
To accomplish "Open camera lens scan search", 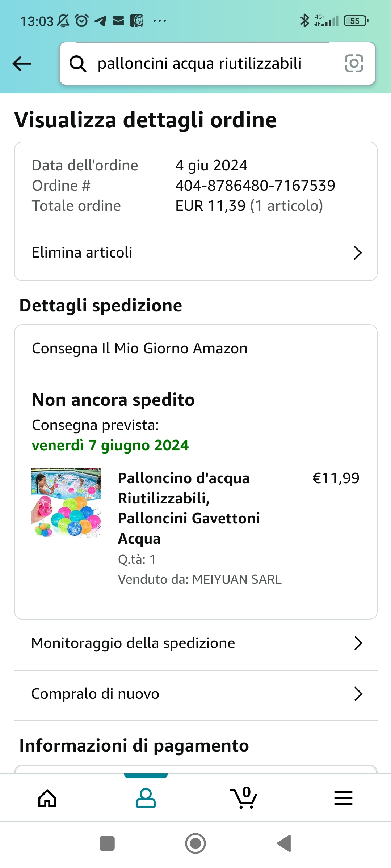I will pyautogui.click(x=354, y=64).
